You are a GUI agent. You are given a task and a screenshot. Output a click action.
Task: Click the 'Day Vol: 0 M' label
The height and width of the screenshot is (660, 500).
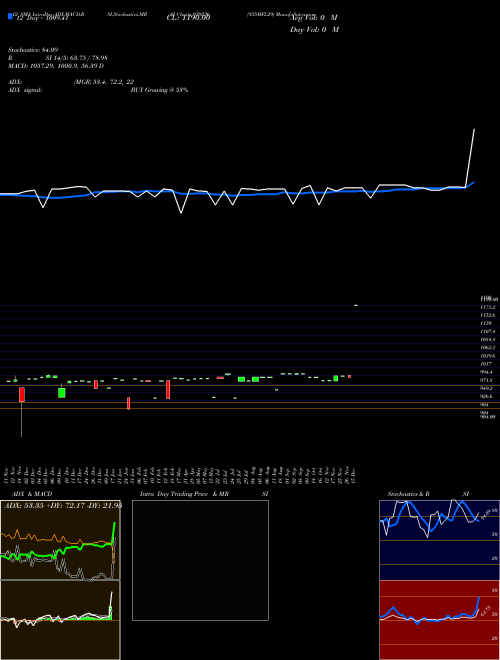pyautogui.click(x=314, y=30)
